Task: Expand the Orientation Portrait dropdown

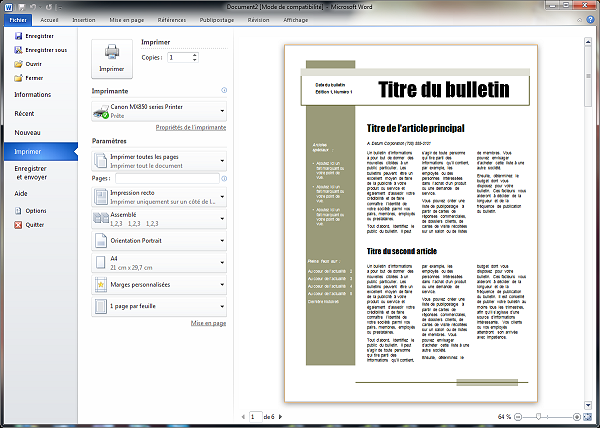Action: 222,240
